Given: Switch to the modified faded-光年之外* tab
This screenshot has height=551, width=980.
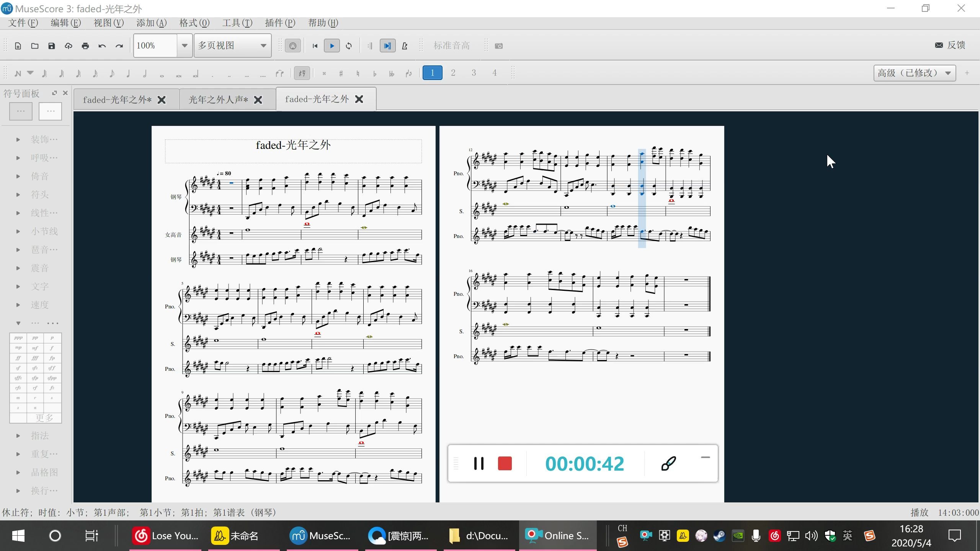Looking at the screenshot, I should 117,99.
